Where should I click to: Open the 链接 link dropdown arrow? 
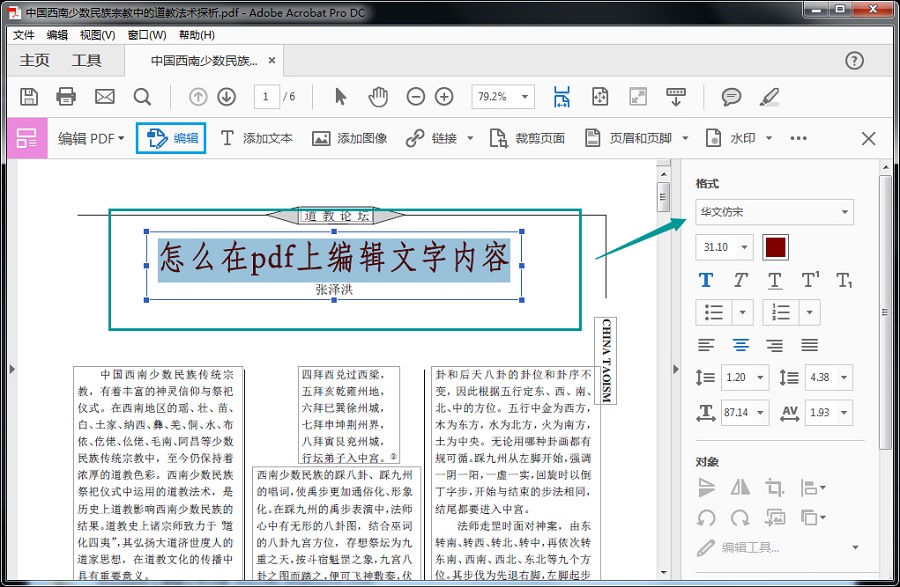coord(470,138)
